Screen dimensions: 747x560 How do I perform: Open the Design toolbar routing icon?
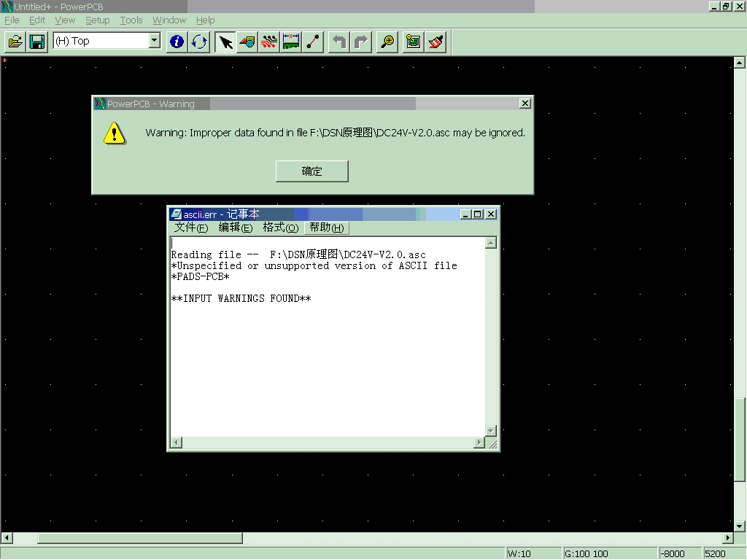click(x=269, y=42)
